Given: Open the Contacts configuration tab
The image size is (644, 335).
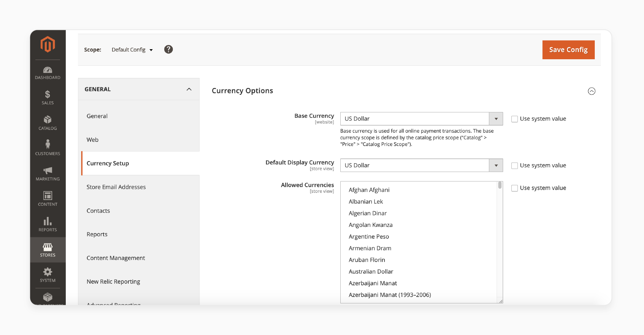Looking at the screenshot, I should [139, 211].
